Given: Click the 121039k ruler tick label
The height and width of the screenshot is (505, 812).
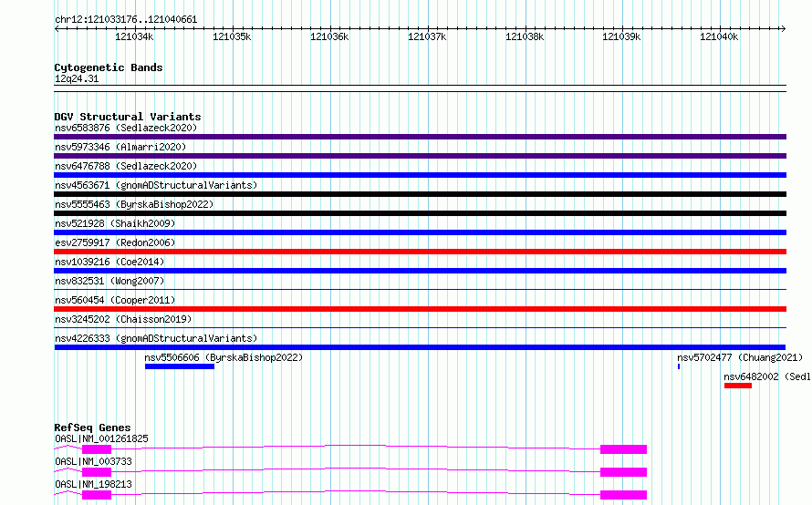Looking at the screenshot, I should [621, 36].
